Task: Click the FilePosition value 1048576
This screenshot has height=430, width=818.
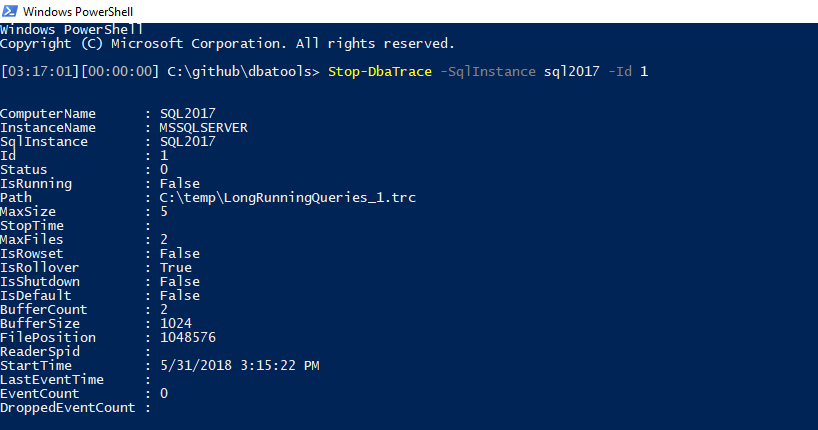Action: click(x=187, y=338)
